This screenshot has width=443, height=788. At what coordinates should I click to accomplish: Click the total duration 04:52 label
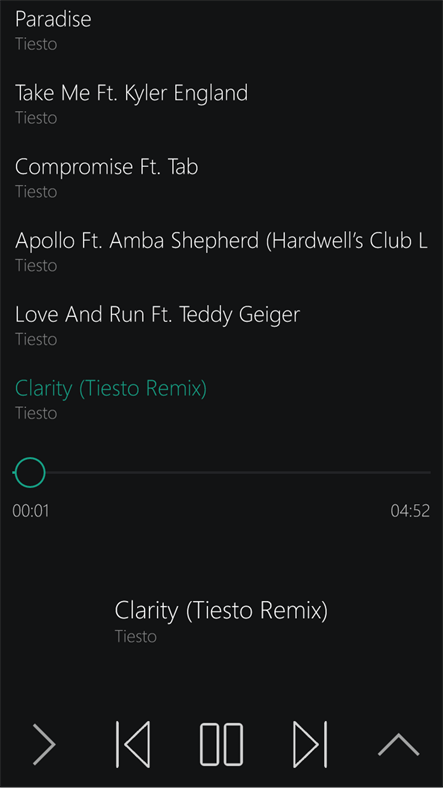pos(410,511)
